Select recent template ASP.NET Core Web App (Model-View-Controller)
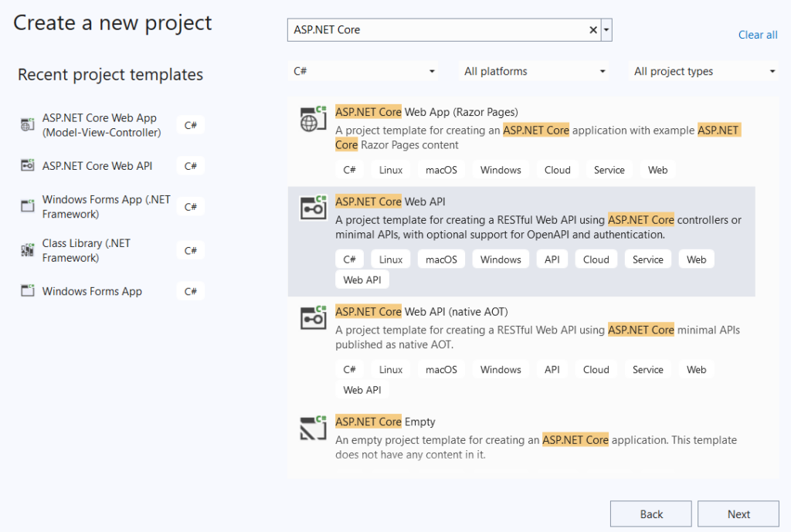Screen dimensions: 791x532 [x=101, y=125]
